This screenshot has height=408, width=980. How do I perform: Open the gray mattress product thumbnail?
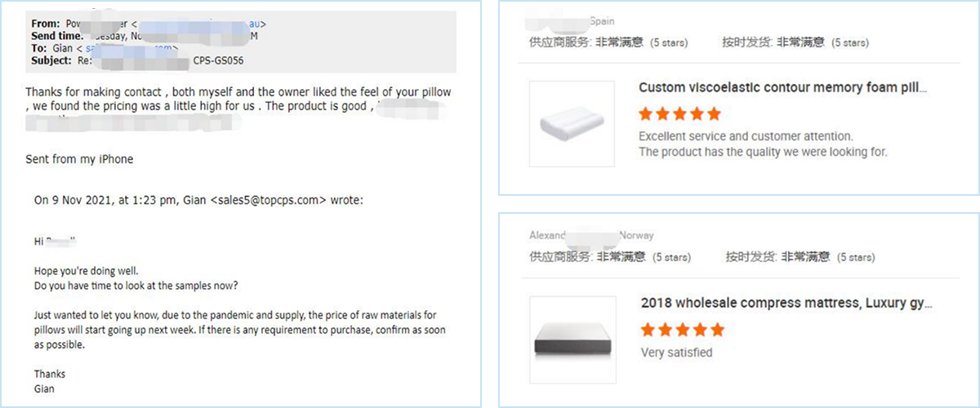(x=572, y=336)
